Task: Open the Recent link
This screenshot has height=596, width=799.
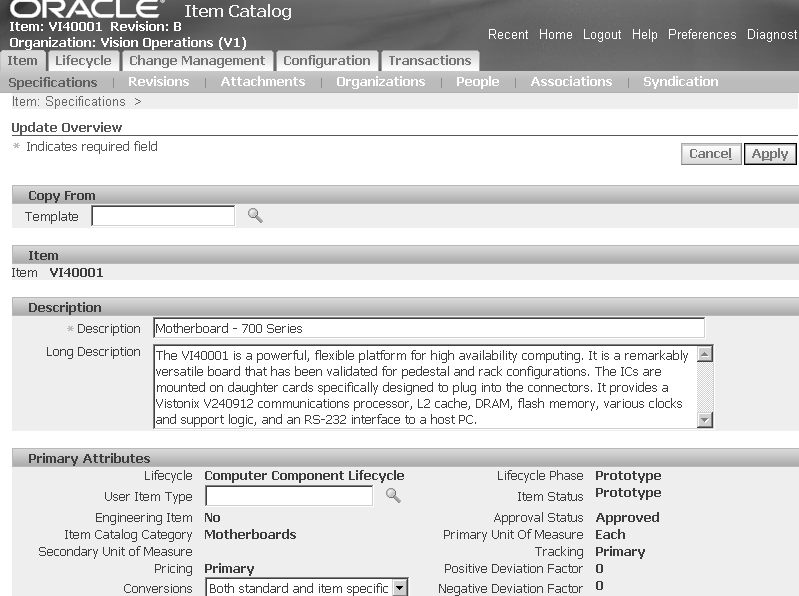Action: coord(508,35)
